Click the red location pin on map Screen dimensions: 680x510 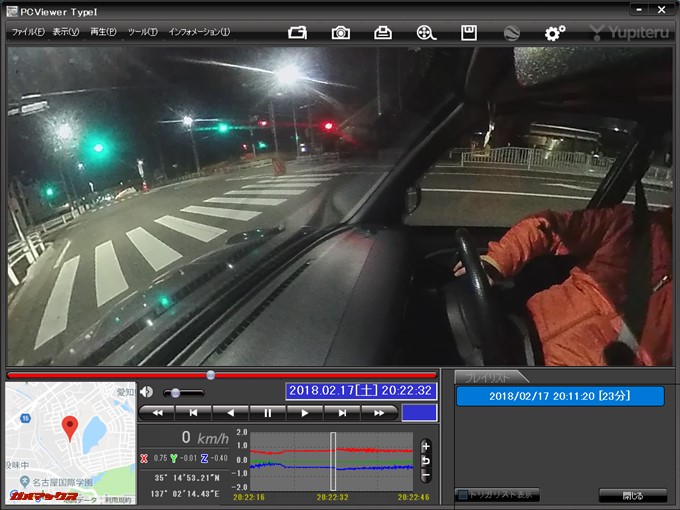[x=69, y=428]
